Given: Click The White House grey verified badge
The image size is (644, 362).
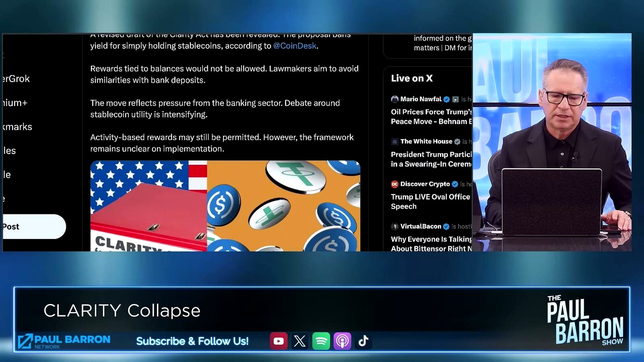Looking at the screenshot, I should coord(457,142).
